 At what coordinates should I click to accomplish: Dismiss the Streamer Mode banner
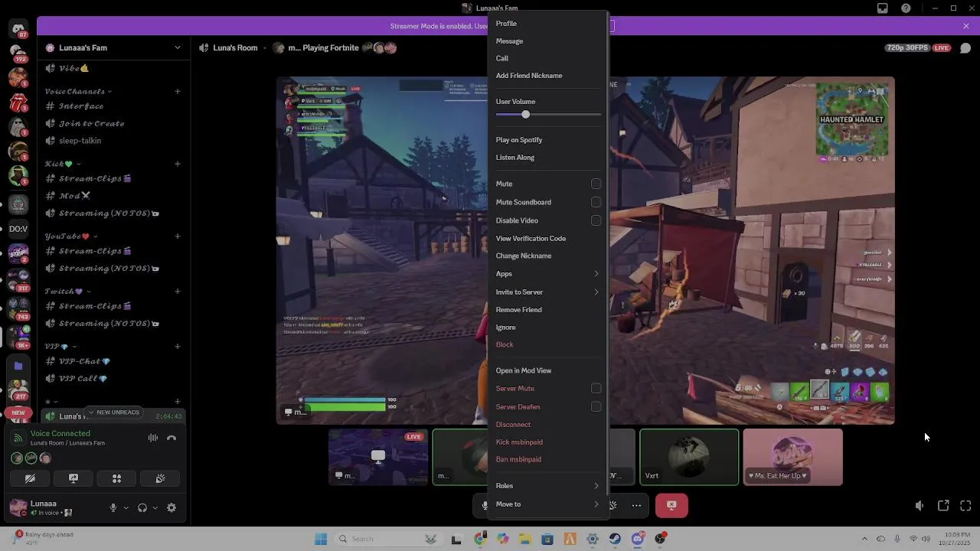[x=966, y=26]
